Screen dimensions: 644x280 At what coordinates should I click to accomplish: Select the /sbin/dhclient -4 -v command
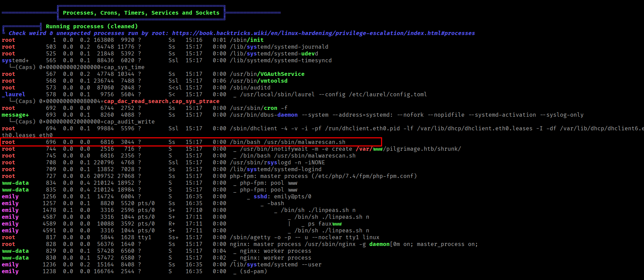[437, 128]
